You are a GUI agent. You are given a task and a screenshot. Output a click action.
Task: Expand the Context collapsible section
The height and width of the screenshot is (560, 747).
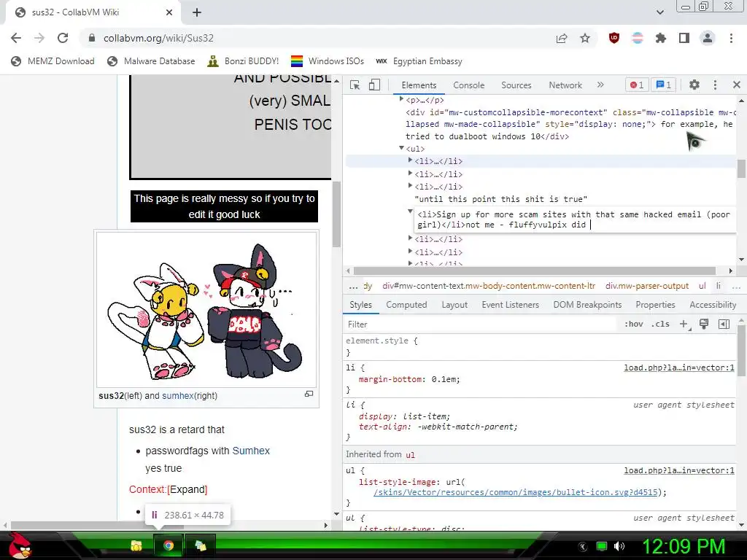(187, 489)
